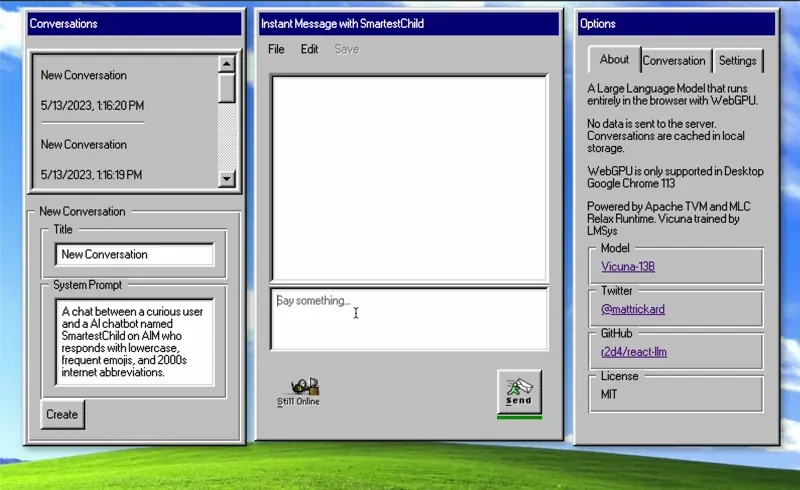
Task: Open the Vicuna-13B model link
Action: [x=628, y=266]
